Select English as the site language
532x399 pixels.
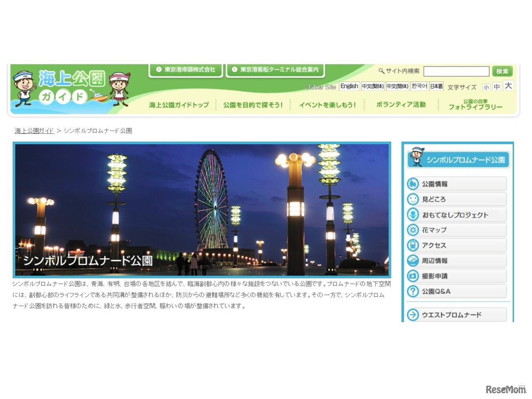tap(349, 86)
